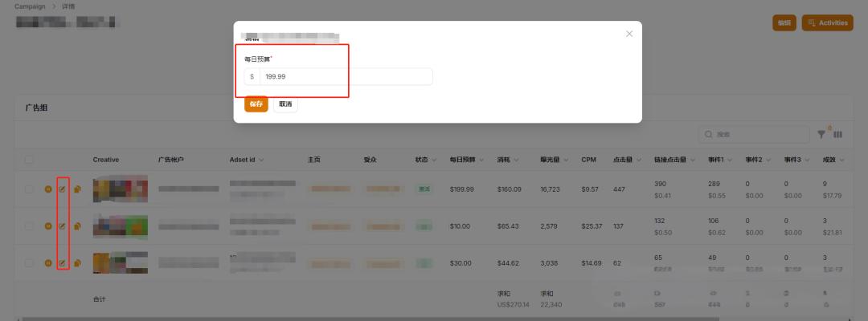Click the $9.57 CPM cell
This screenshot has width=868, height=321.
tap(590, 189)
